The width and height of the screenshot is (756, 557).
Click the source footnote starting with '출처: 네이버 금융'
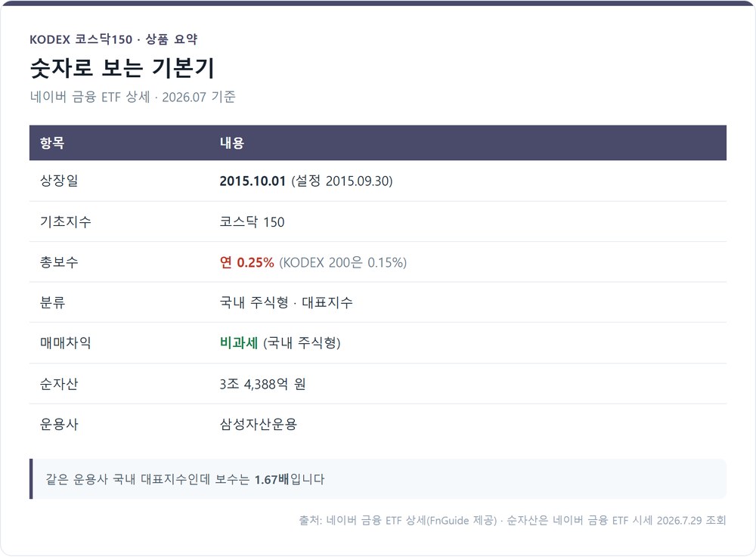512,521
